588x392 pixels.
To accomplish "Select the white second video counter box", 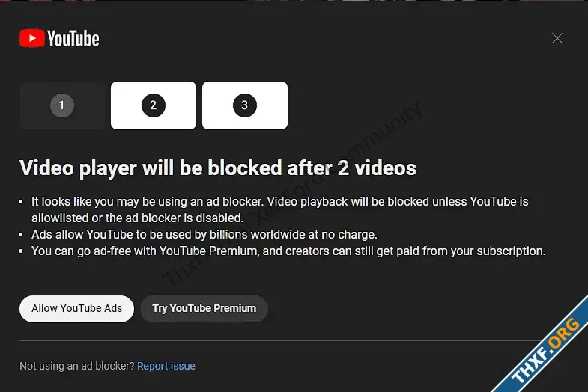I will point(154,105).
